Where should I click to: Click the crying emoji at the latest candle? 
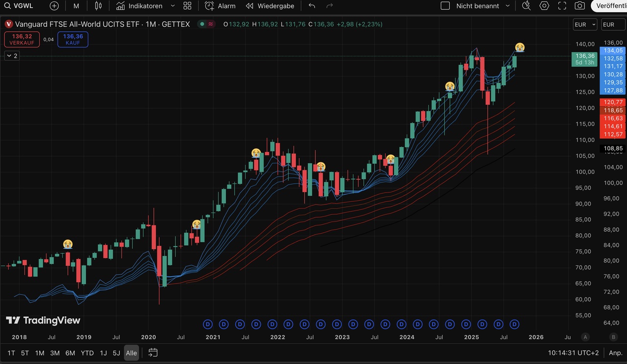click(x=520, y=48)
